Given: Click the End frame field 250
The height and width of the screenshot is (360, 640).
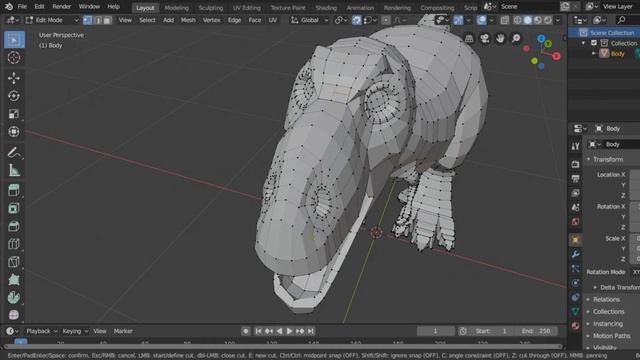Looking at the screenshot, I should (x=537, y=331).
